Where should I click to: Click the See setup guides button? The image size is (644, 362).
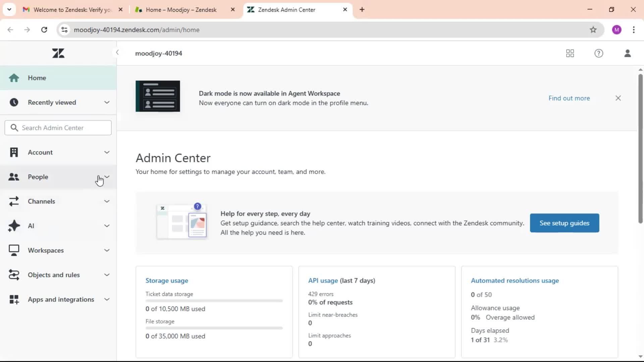point(565,223)
